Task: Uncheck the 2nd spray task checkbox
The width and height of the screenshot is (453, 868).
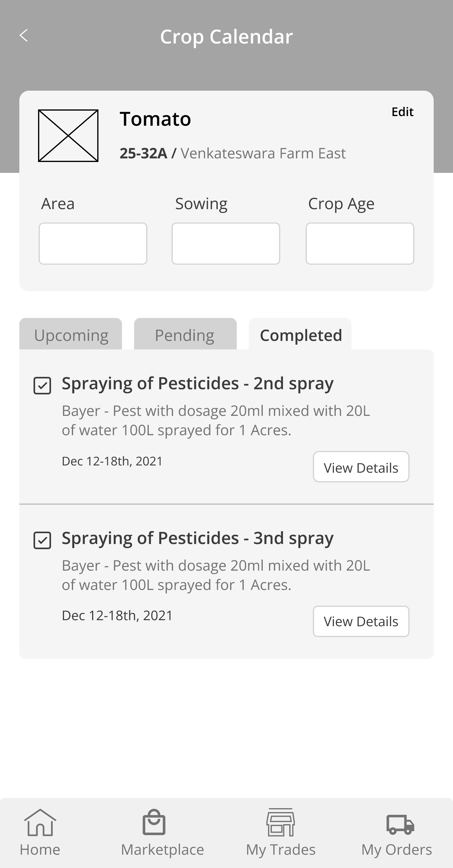Action: pyautogui.click(x=43, y=385)
